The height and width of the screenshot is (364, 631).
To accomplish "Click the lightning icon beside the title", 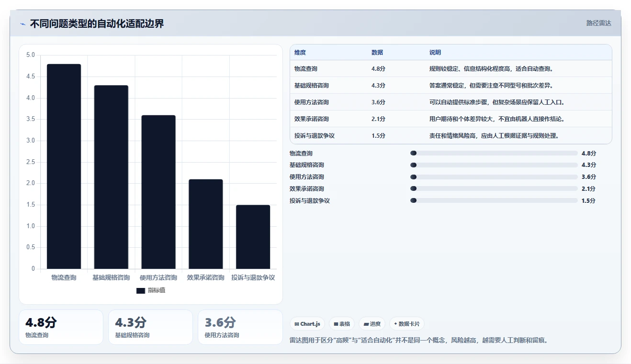I will pyautogui.click(x=23, y=24).
